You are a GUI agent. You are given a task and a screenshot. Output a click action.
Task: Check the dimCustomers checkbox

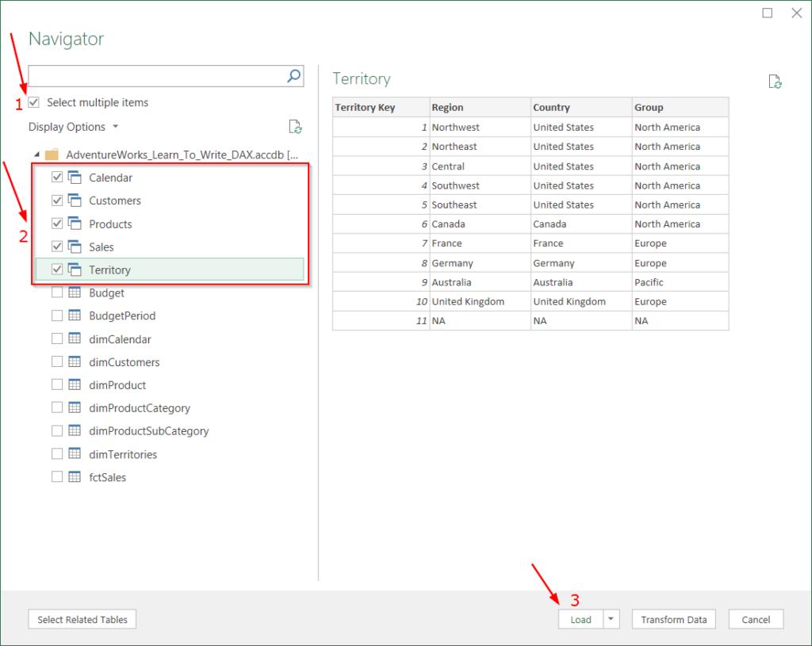(57, 361)
